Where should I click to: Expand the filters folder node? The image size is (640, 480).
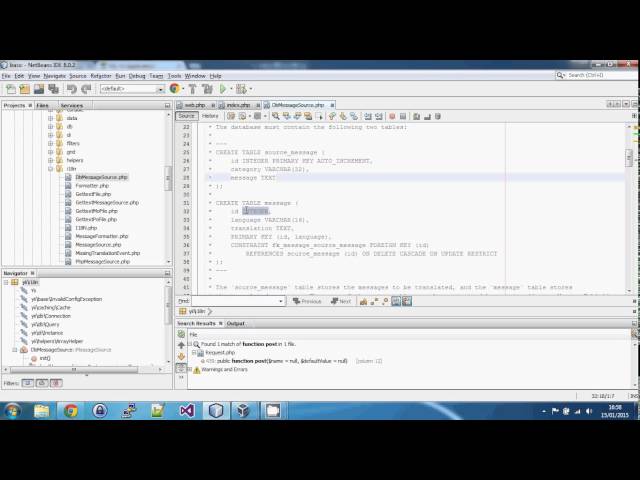[51, 143]
